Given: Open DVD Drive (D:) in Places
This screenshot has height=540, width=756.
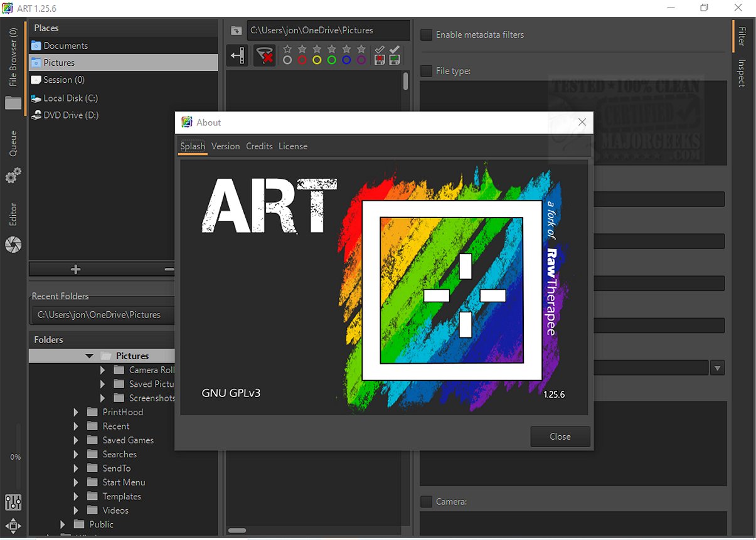Looking at the screenshot, I should click(124, 115).
